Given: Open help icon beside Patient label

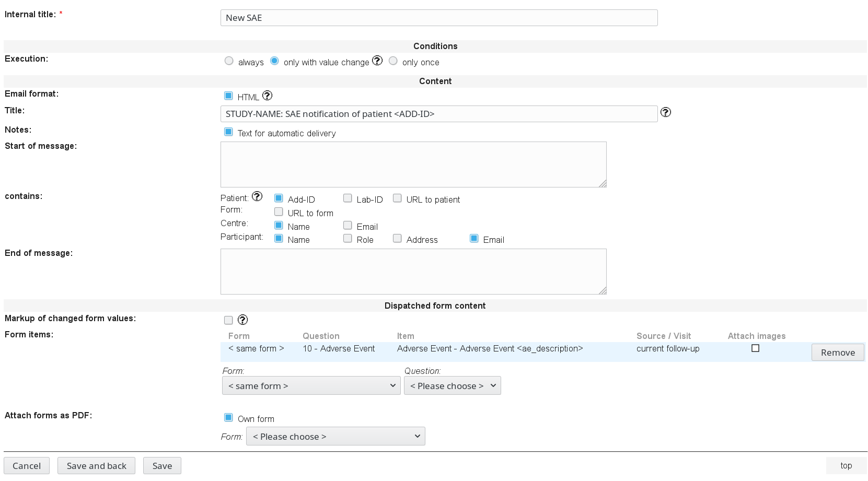Looking at the screenshot, I should (x=257, y=196).
